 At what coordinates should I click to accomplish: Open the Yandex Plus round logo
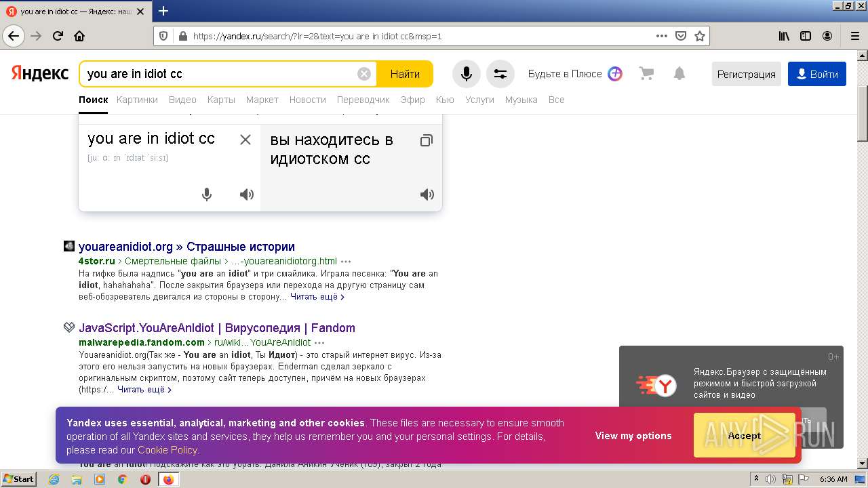click(x=615, y=74)
